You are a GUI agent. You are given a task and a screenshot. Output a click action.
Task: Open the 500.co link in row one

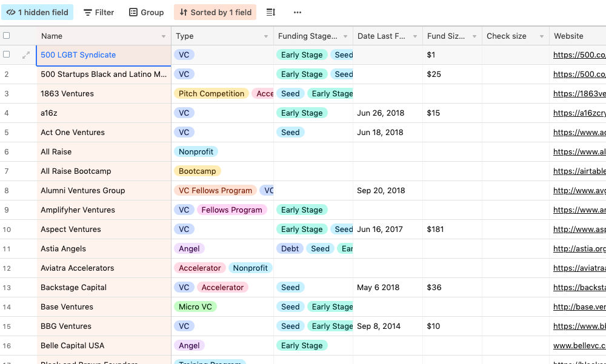point(579,55)
